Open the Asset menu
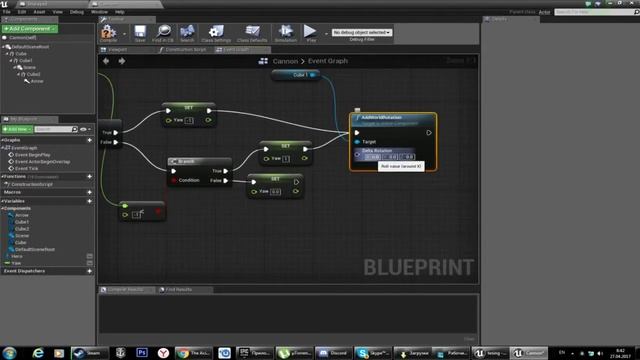 click(x=39, y=12)
